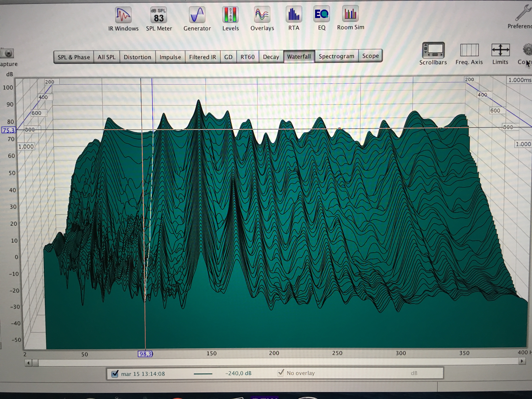Switch to the RT60 tab
The width and height of the screenshot is (532, 399).
(248, 57)
